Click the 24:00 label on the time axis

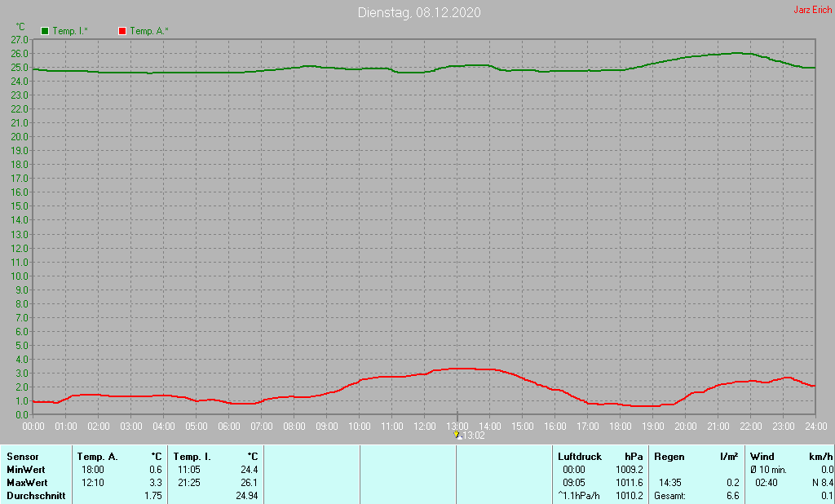[x=815, y=427]
